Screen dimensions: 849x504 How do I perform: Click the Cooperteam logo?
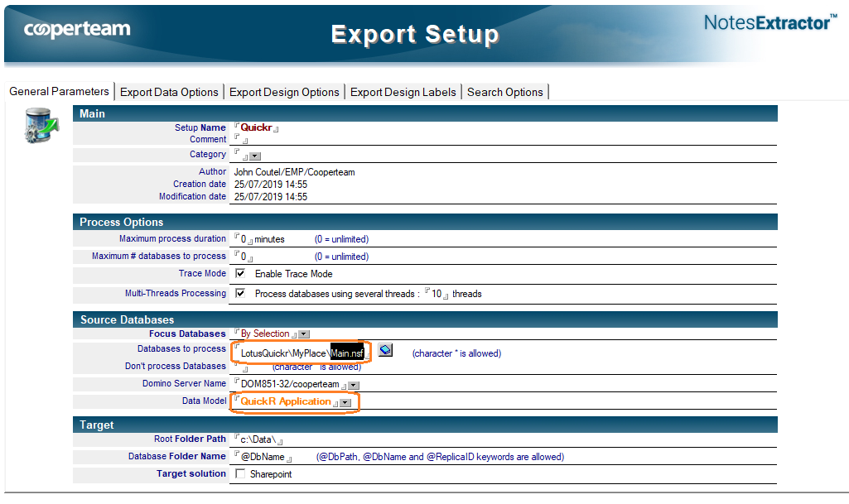click(76, 29)
